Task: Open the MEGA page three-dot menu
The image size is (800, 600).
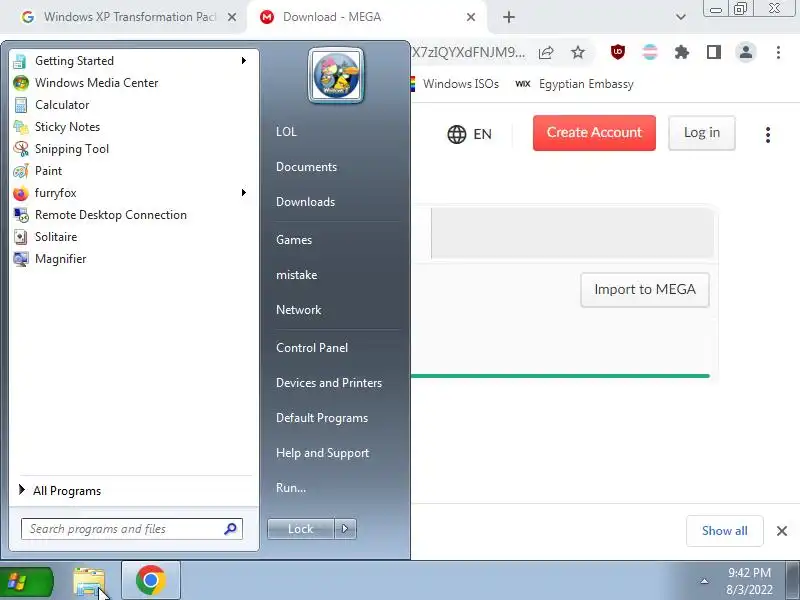Action: (x=768, y=135)
